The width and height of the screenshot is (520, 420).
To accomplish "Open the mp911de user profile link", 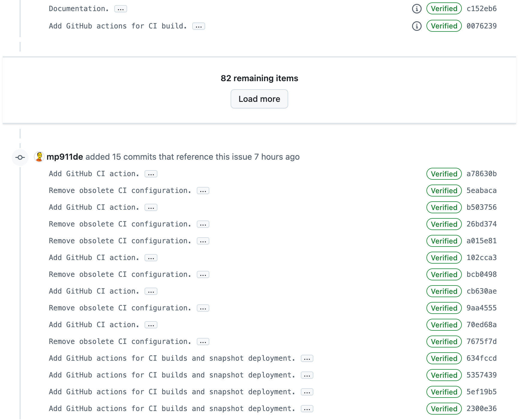I will point(65,157).
